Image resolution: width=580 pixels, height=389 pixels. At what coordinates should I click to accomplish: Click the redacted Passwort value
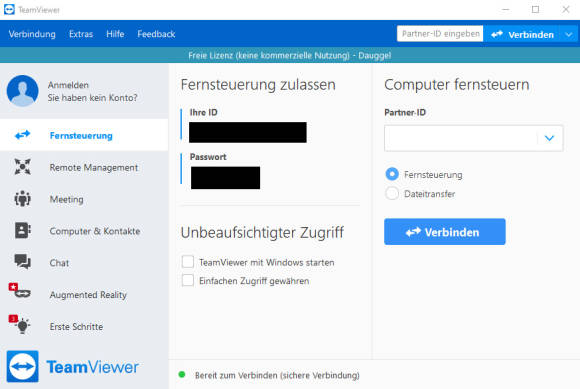[226, 177]
